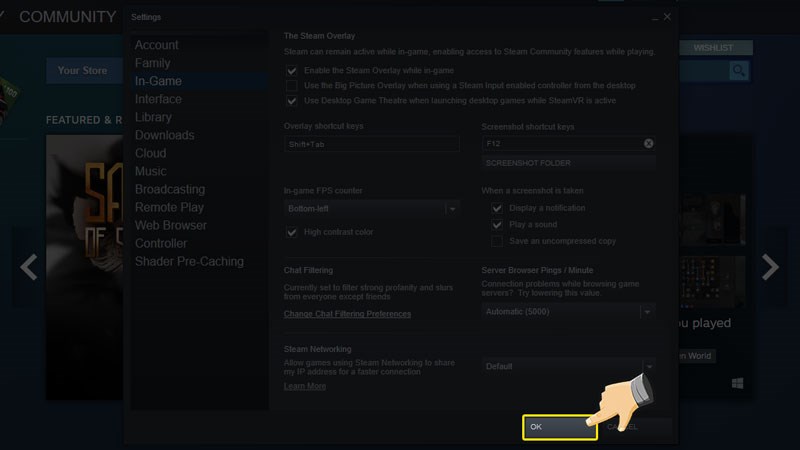800x450 pixels.
Task: Toggle Play a sound checkbox
Action: [496, 224]
